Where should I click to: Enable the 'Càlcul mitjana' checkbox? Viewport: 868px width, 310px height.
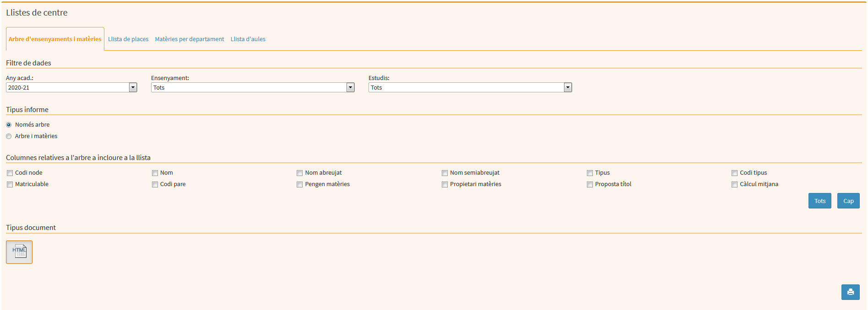click(x=734, y=184)
